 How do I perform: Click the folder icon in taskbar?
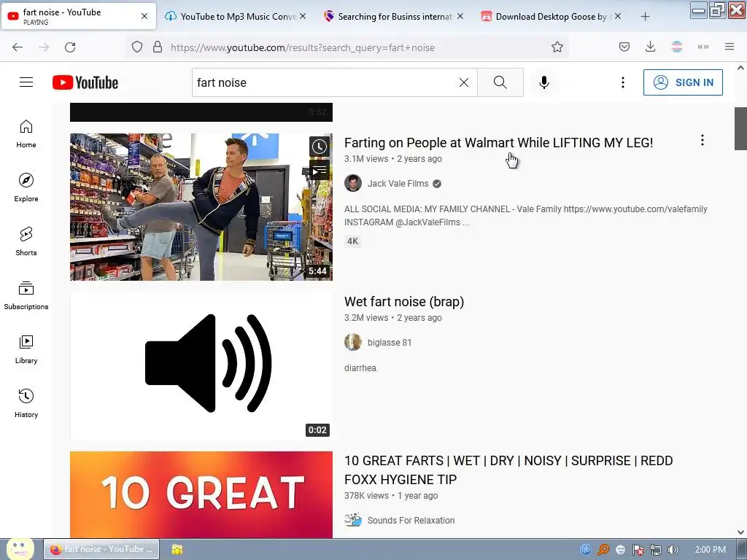tap(177, 549)
